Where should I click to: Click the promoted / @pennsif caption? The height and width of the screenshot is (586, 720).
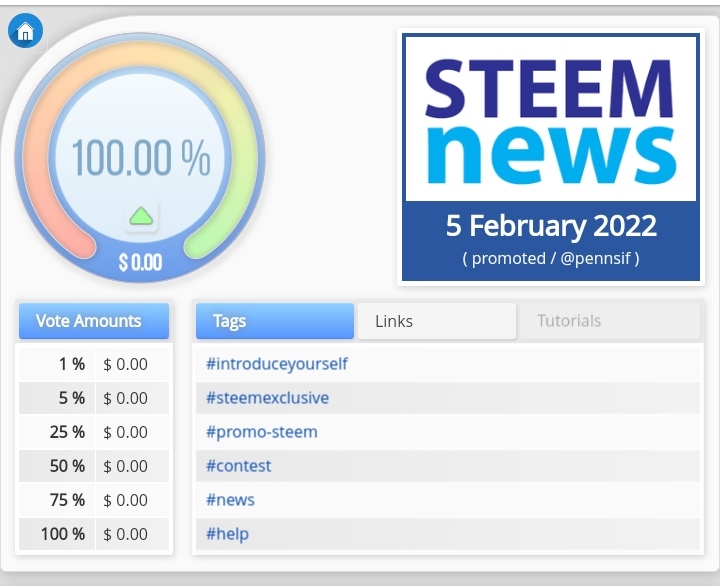click(551, 258)
